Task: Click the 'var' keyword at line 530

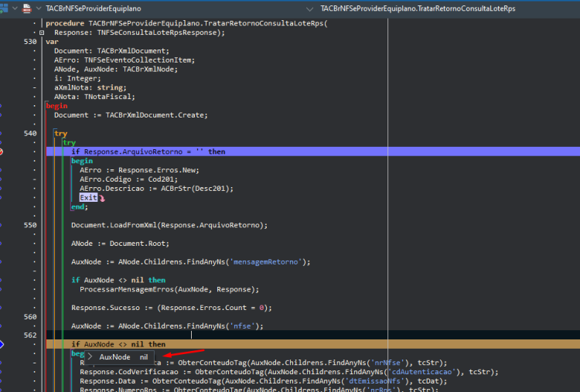Action: [x=52, y=42]
